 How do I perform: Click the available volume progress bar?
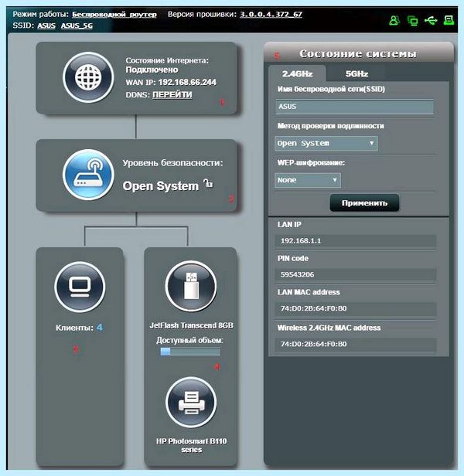point(190,352)
